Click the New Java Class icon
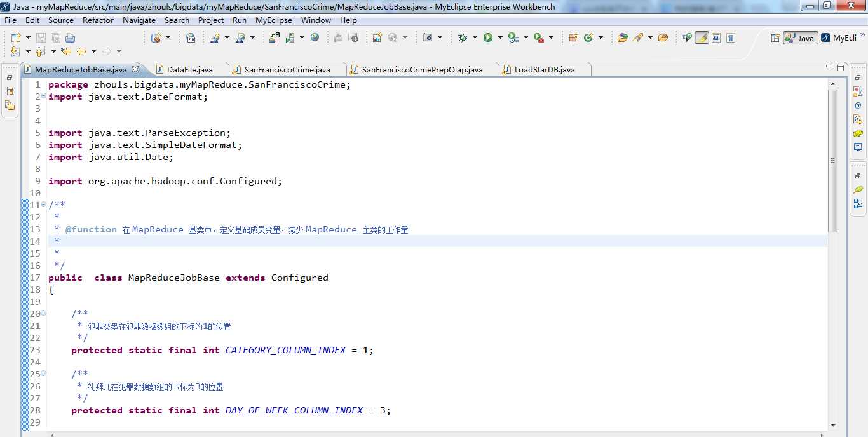The height and width of the screenshot is (437, 868). 588,37
